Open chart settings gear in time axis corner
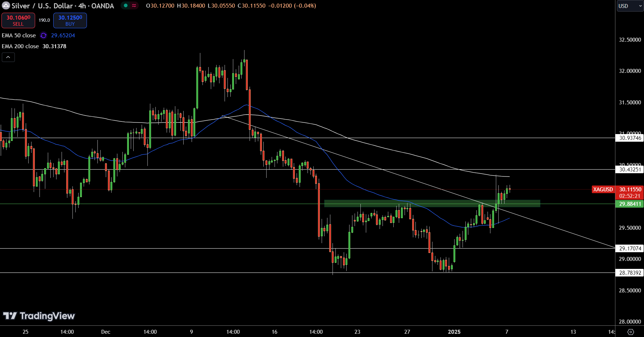644x337 pixels. 631,332
